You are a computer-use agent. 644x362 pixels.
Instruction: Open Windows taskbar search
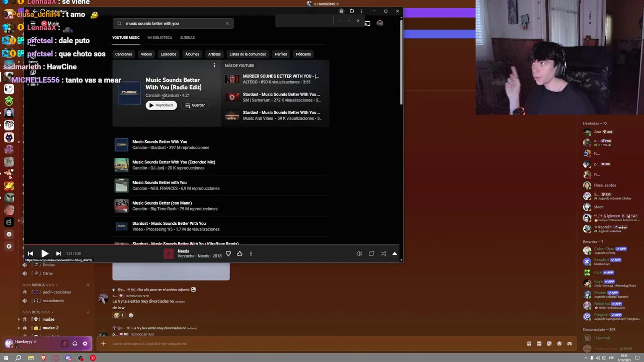(x=18, y=358)
